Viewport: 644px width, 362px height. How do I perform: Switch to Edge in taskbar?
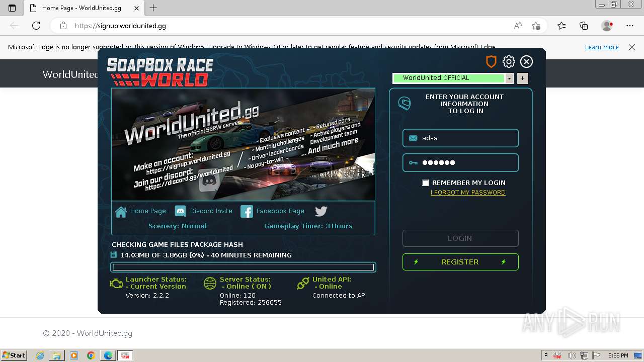pos(108,355)
